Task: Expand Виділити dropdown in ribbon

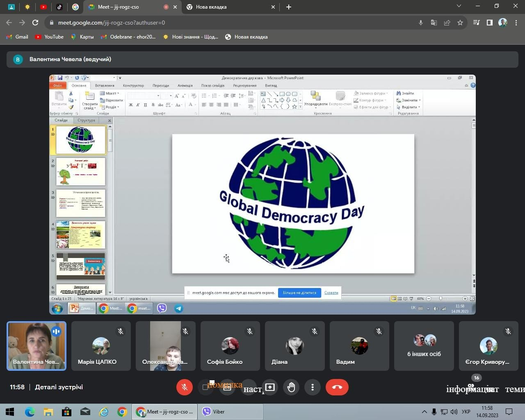Action: (x=408, y=107)
